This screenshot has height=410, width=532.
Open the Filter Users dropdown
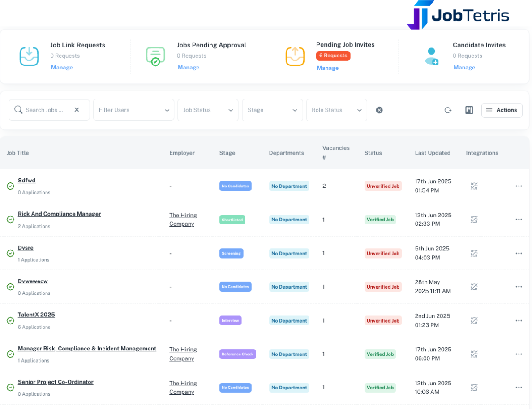click(134, 110)
